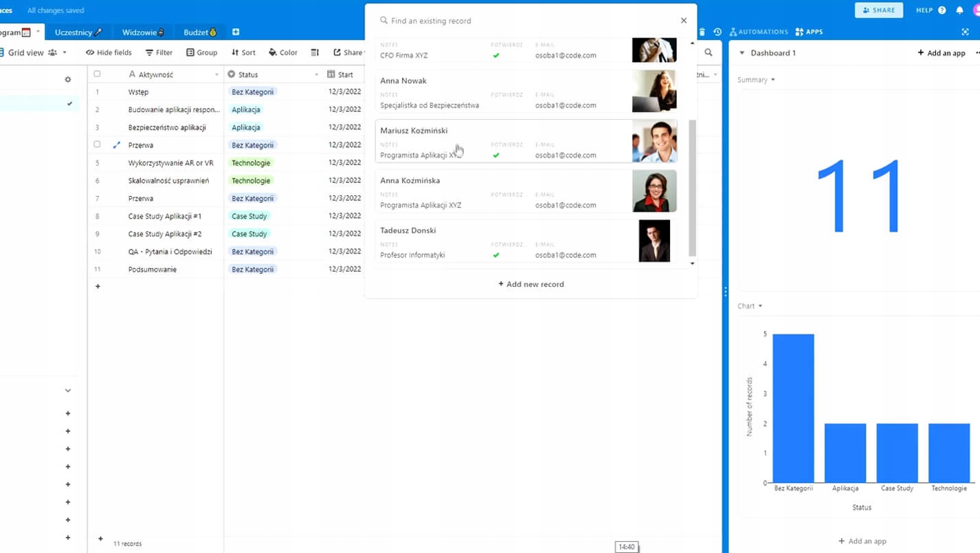Click the Bez Kategorii bar in chart

793,409
